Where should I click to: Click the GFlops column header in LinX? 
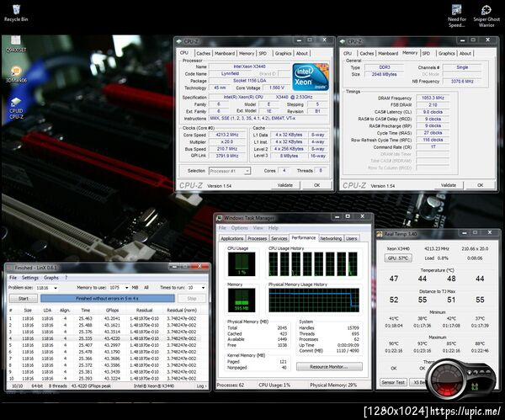(112, 311)
